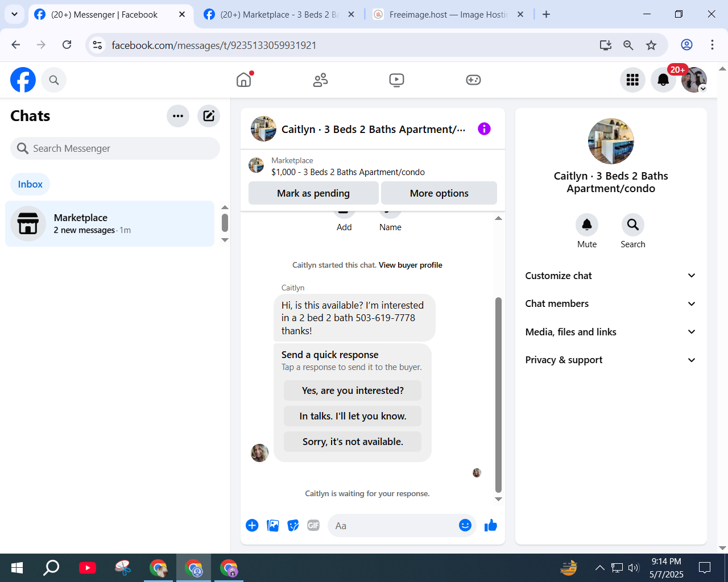Open emoji picker smiley icon
This screenshot has height=582, width=728.
click(465, 525)
